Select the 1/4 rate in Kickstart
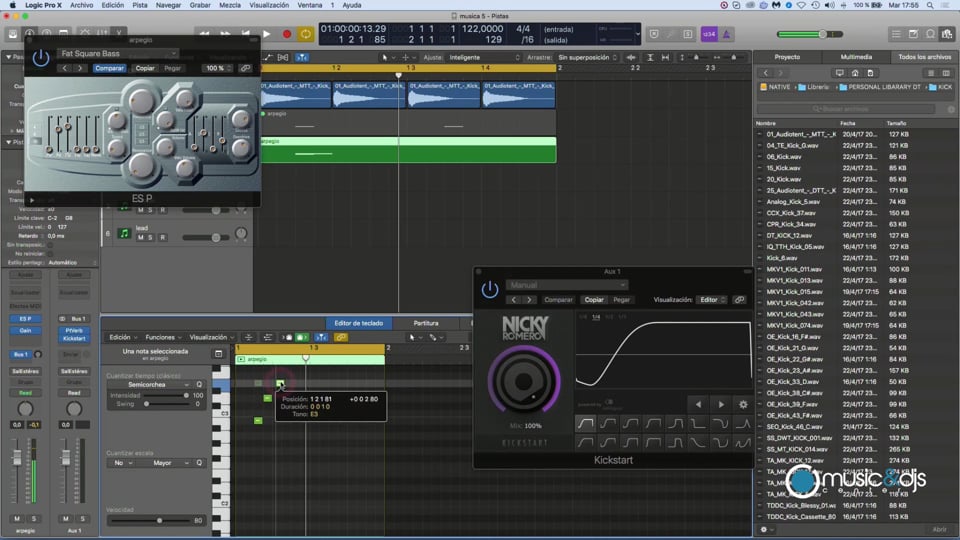 pos(596,317)
